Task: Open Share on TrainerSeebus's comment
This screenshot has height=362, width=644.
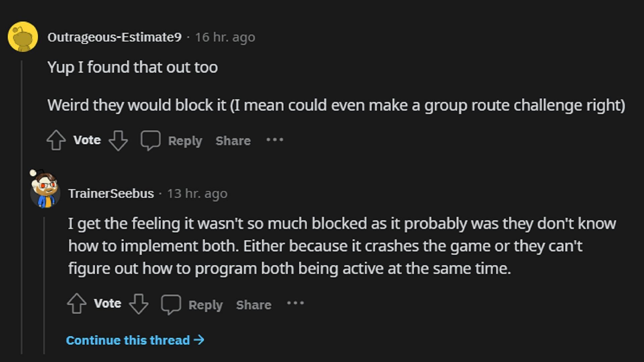Action: tap(253, 305)
